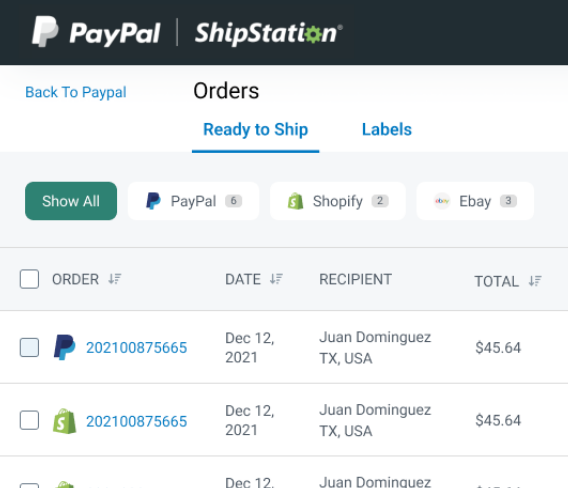Filter orders by Shopify store

tap(338, 201)
